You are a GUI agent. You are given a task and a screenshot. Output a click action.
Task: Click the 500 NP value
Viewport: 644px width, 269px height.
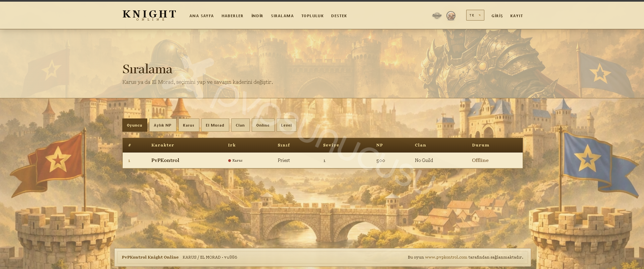click(380, 161)
